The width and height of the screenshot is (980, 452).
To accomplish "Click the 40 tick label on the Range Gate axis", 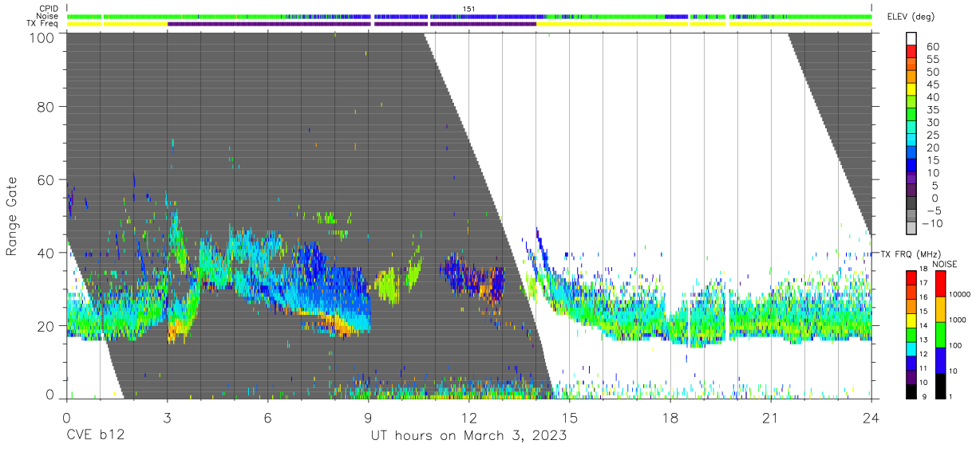I will [46, 252].
